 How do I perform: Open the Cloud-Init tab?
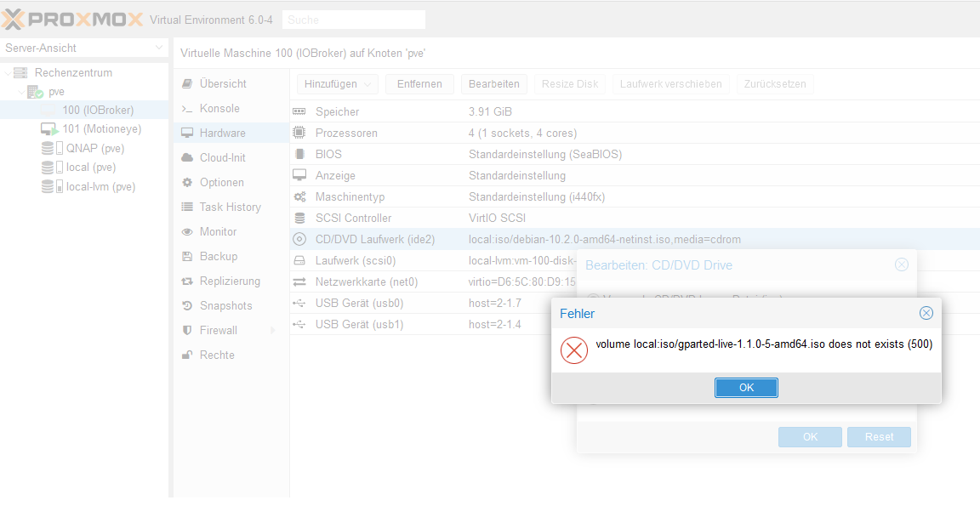[x=231, y=158]
